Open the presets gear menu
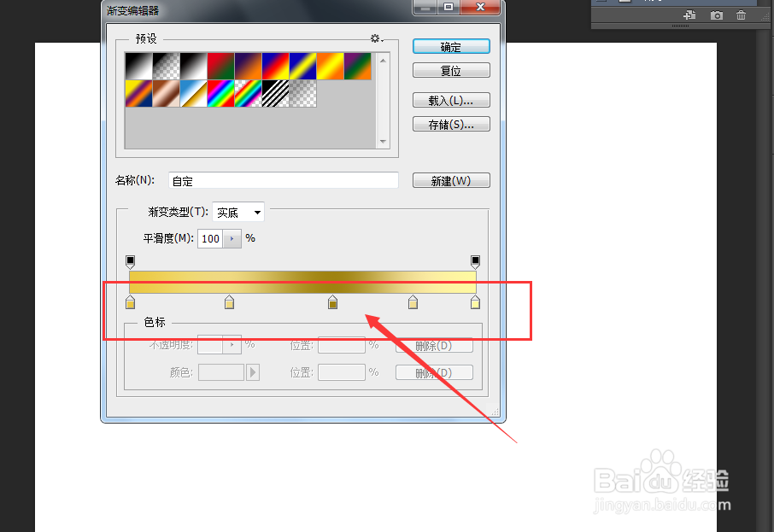The height and width of the screenshot is (532, 774). pos(376,38)
